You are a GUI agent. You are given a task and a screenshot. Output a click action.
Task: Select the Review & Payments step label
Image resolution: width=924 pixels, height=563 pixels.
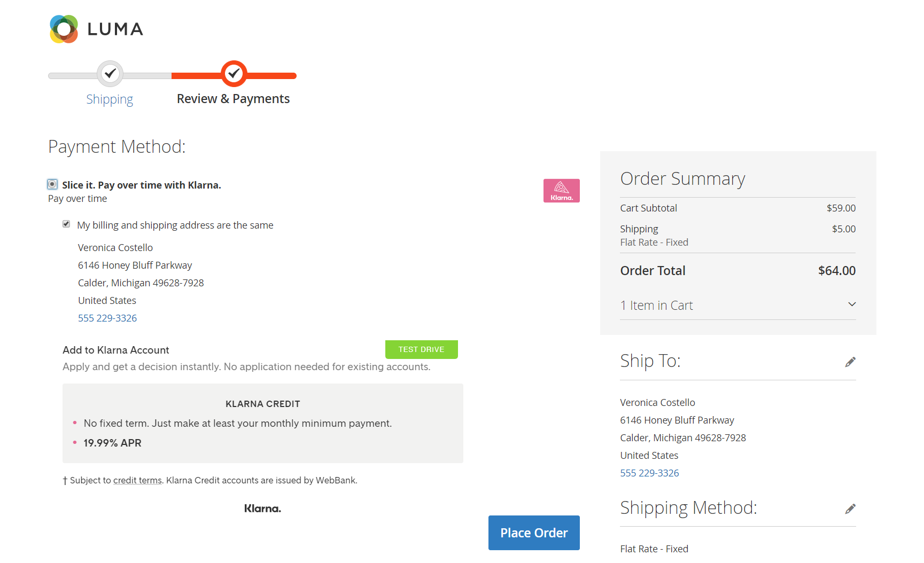point(233,99)
